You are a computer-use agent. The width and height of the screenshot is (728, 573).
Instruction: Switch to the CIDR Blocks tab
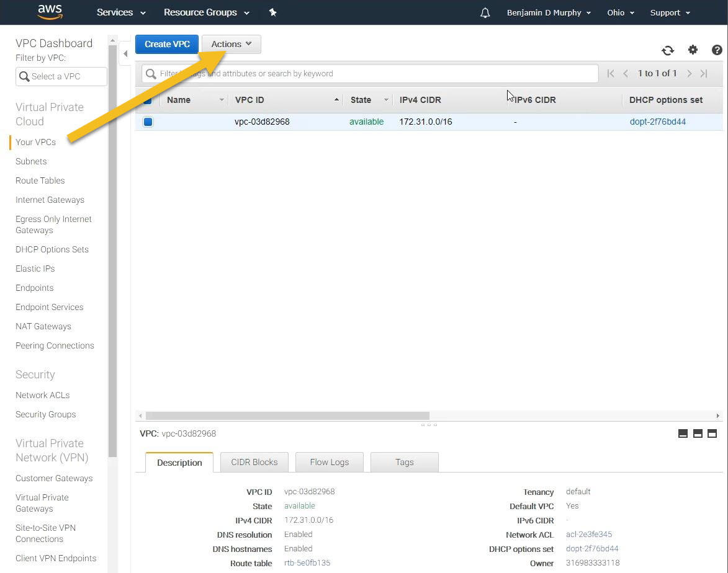[254, 462]
